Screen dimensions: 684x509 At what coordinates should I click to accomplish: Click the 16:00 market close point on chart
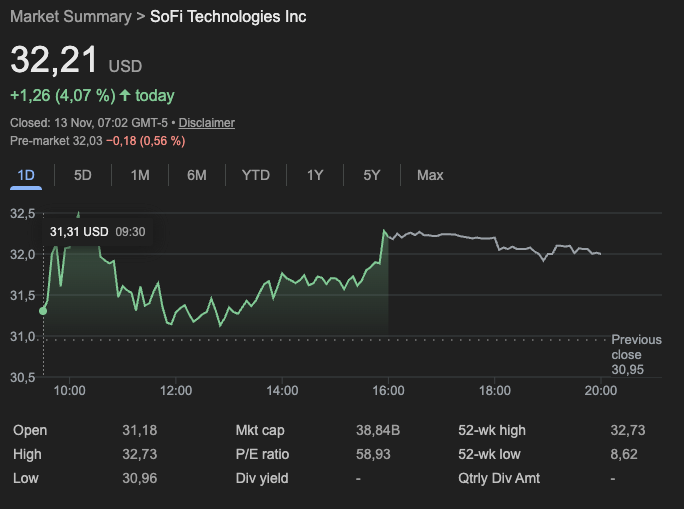388,231
